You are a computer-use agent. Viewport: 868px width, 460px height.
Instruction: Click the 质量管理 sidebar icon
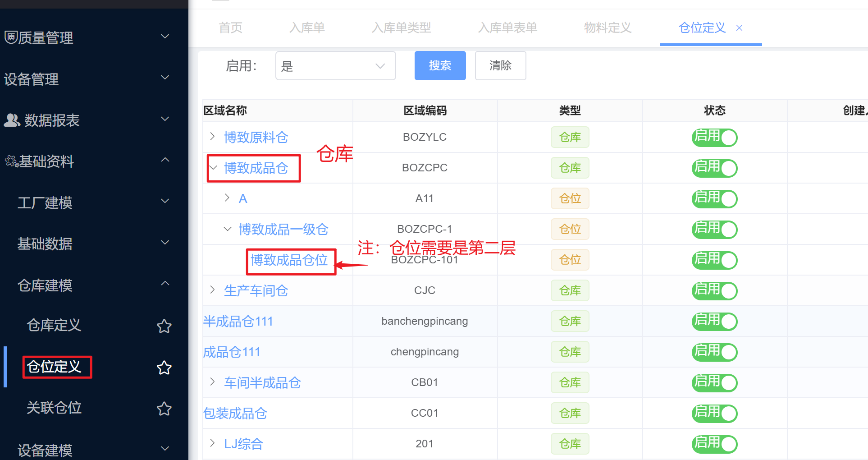click(x=11, y=37)
